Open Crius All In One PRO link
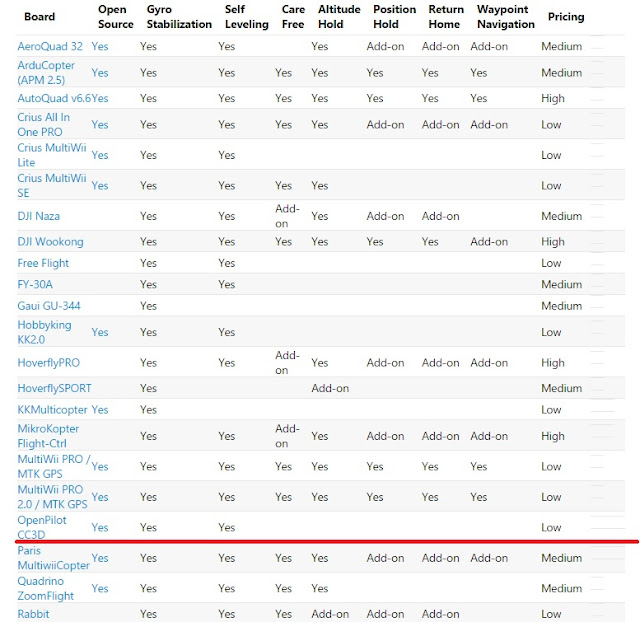This screenshot has height=622, width=640. coord(43,124)
